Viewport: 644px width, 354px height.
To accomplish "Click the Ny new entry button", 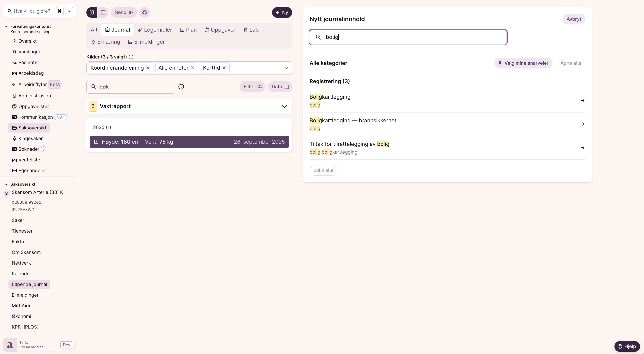I will [282, 12].
